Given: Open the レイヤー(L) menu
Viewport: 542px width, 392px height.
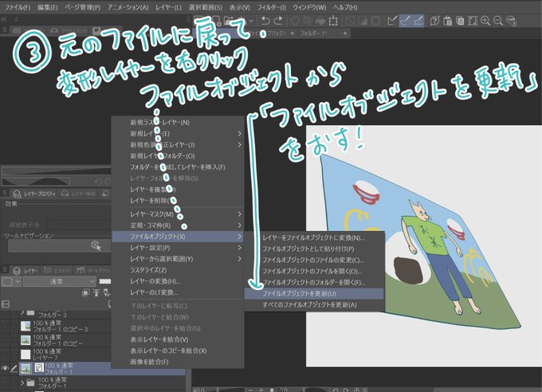Looking at the screenshot, I should 168,7.
